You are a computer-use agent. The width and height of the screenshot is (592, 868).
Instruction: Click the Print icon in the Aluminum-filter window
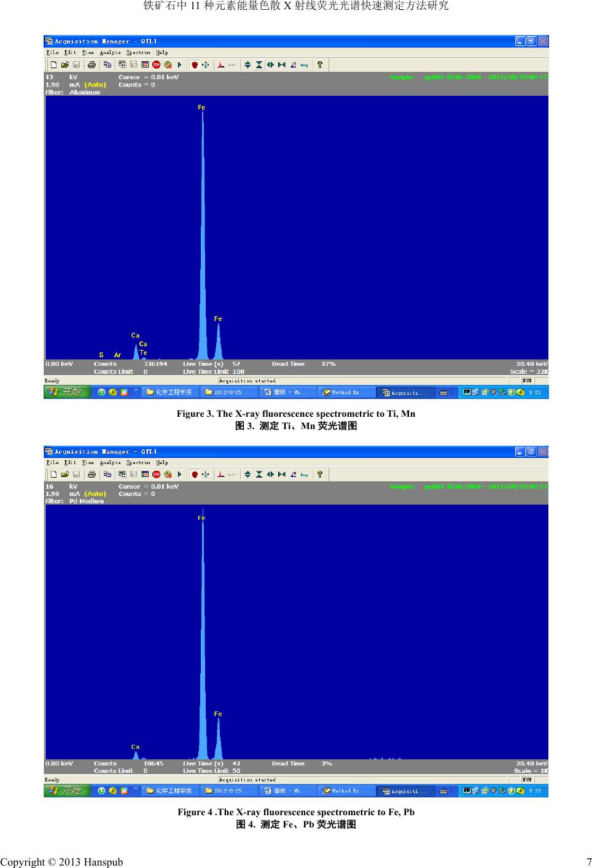tap(92, 64)
